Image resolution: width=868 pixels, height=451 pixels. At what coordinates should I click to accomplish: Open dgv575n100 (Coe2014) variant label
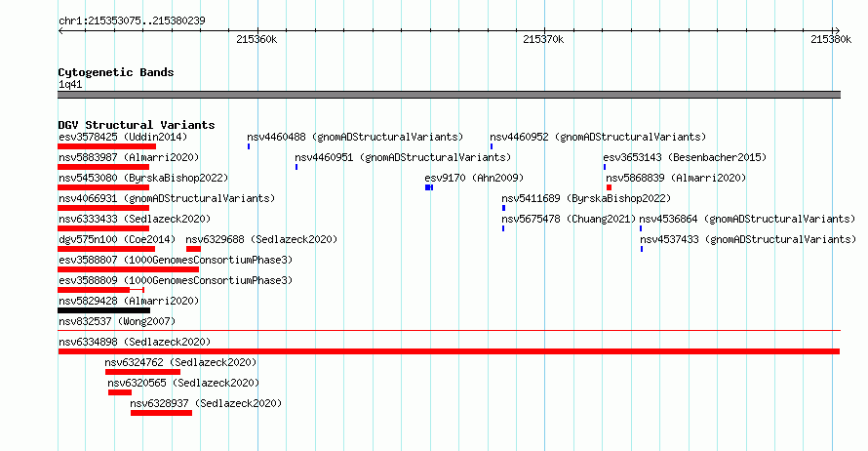click(117, 239)
